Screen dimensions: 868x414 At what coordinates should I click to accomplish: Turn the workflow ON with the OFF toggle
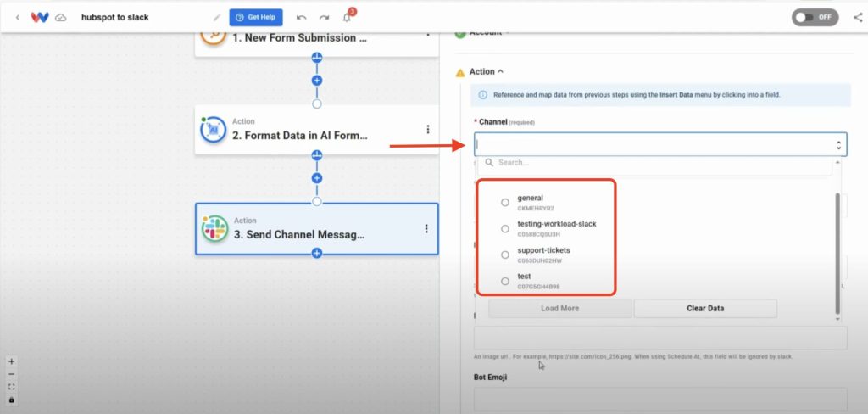click(x=815, y=17)
